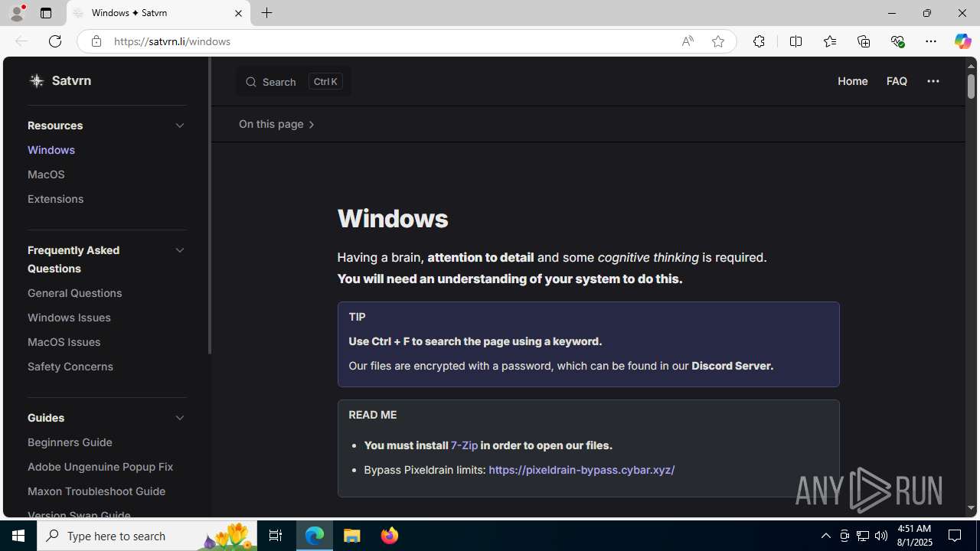Open File Explorer from taskbar
Viewport: 980px width, 551px height.
click(x=352, y=536)
